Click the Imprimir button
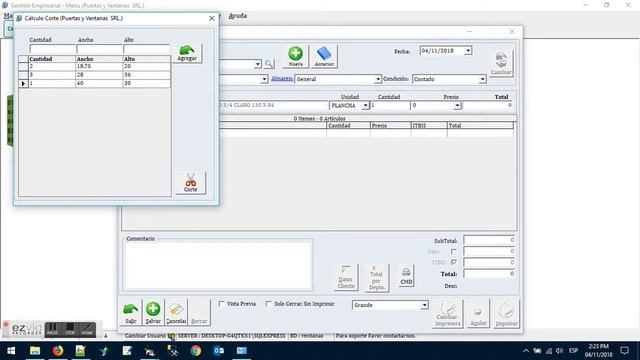 tap(506, 314)
